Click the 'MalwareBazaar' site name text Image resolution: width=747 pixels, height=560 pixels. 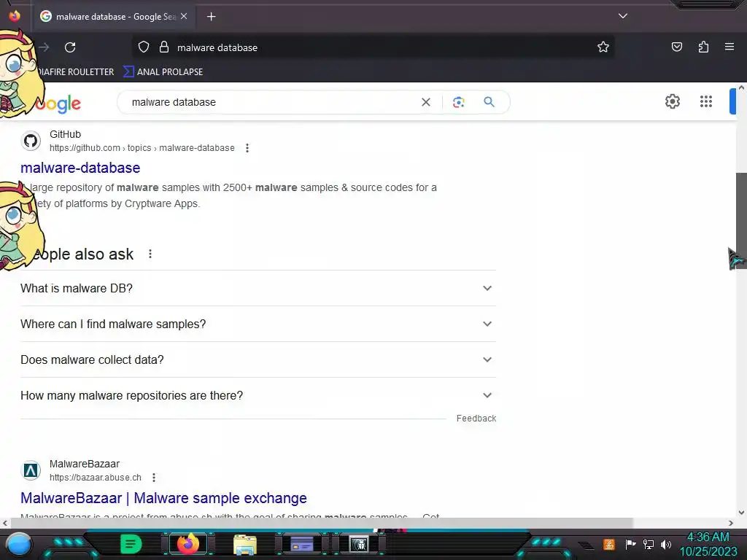(x=85, y=464)
